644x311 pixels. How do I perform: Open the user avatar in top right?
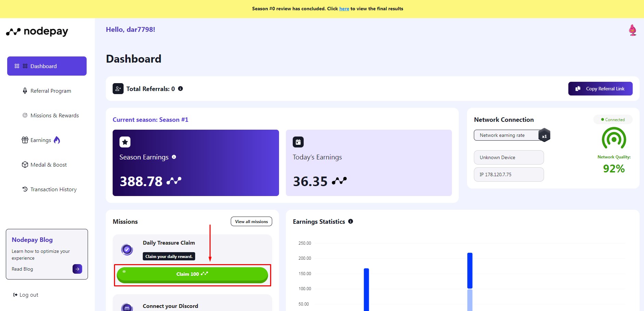pyautogui.click(x=633, y=30)
